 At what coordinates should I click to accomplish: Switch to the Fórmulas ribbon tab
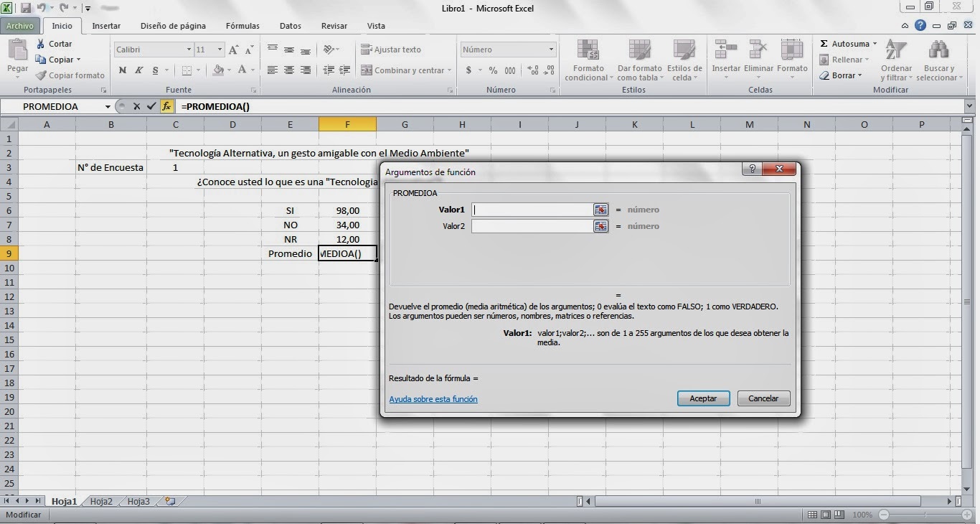tap(242, 26)
